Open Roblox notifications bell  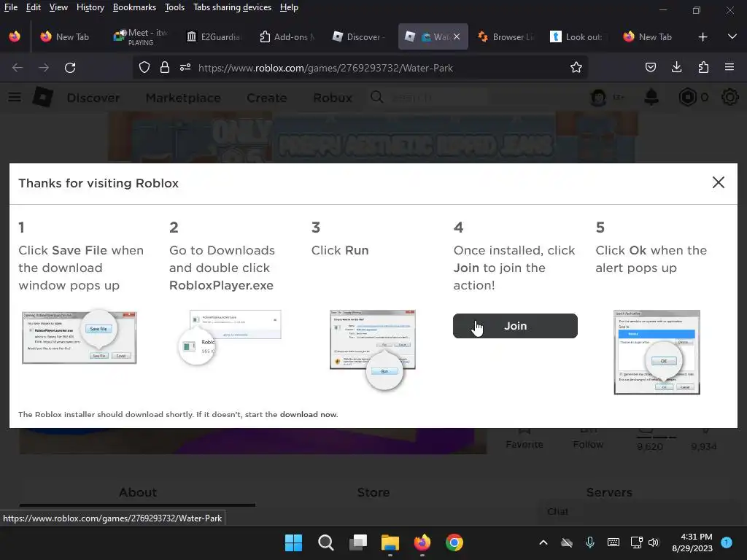(x=651, y=97)
